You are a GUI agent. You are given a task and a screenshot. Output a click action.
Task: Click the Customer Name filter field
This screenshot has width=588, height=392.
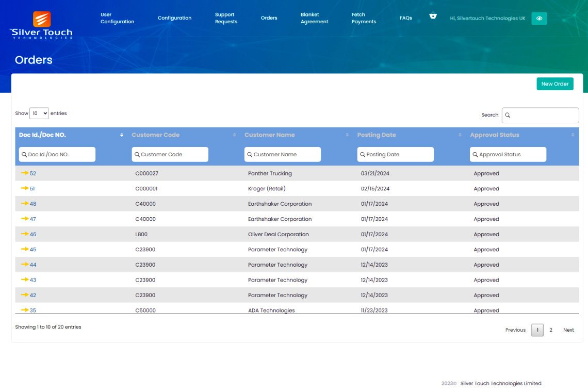[282, 154]
